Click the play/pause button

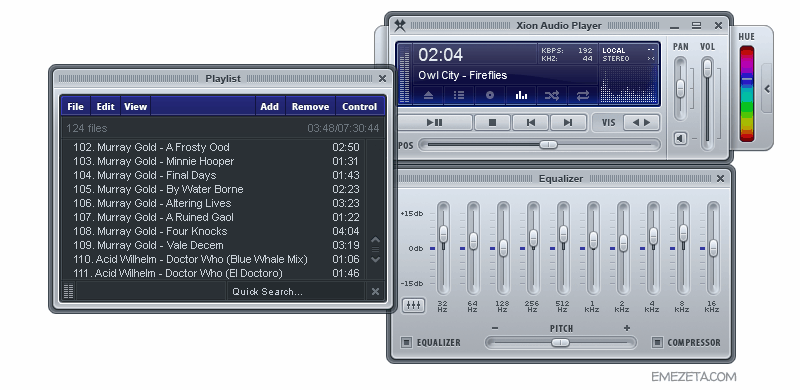(x=435, y=123)
